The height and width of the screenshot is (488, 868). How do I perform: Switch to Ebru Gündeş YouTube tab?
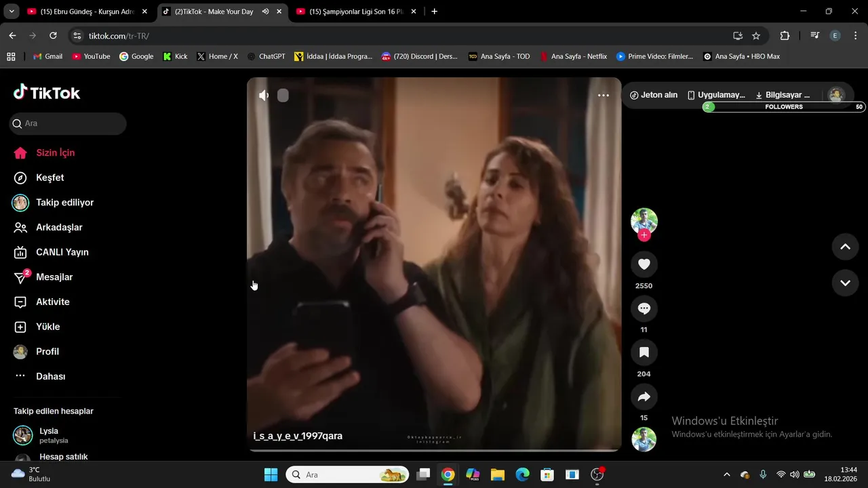tap(87, 12)
